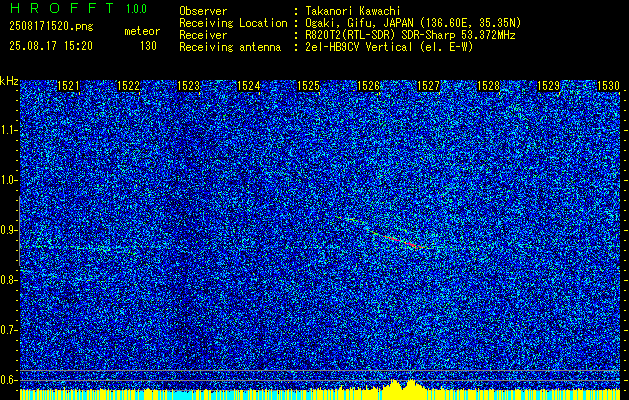Click the 1524 time marker
The width and height of the screenshot is (629, 400).
coord(249,86)
